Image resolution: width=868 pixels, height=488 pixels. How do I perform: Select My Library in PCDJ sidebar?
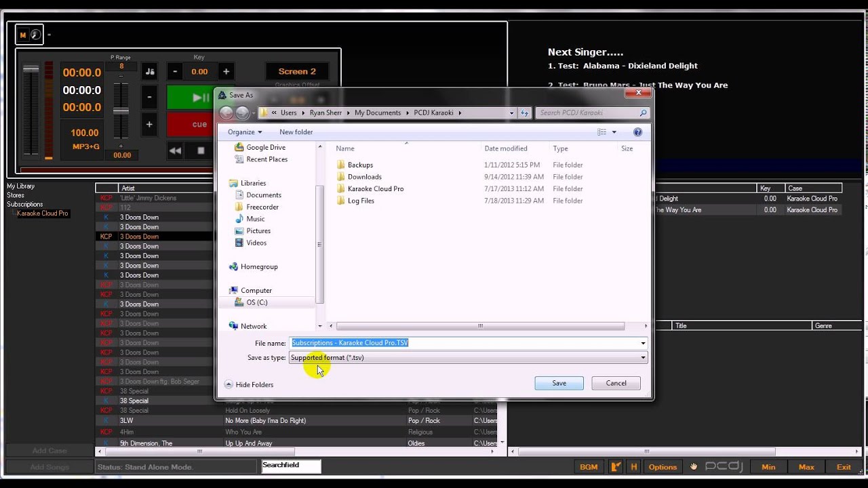[20, 186]
